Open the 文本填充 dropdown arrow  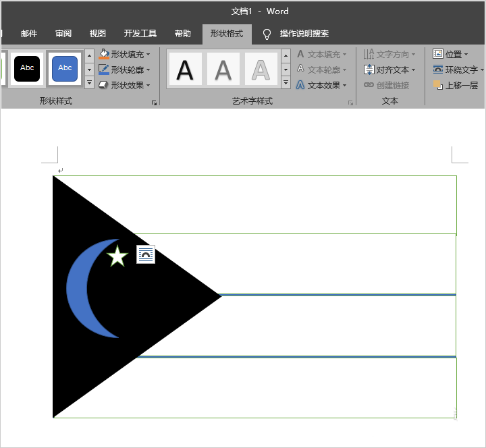coord(345,54)
